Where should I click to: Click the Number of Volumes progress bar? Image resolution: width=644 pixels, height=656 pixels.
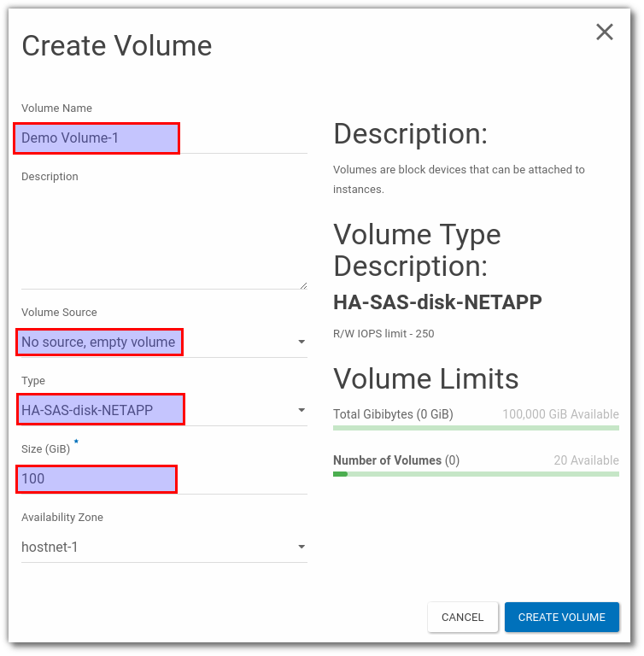tap(476, 473)
